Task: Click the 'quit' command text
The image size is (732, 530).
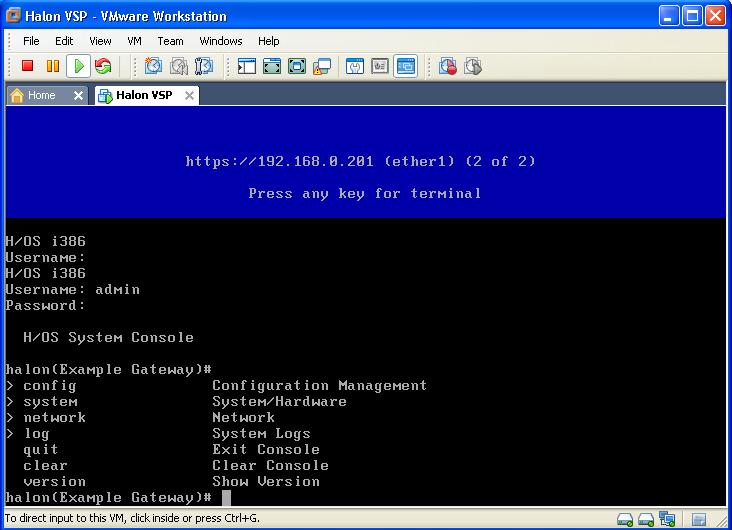Action: click(41, 450)
